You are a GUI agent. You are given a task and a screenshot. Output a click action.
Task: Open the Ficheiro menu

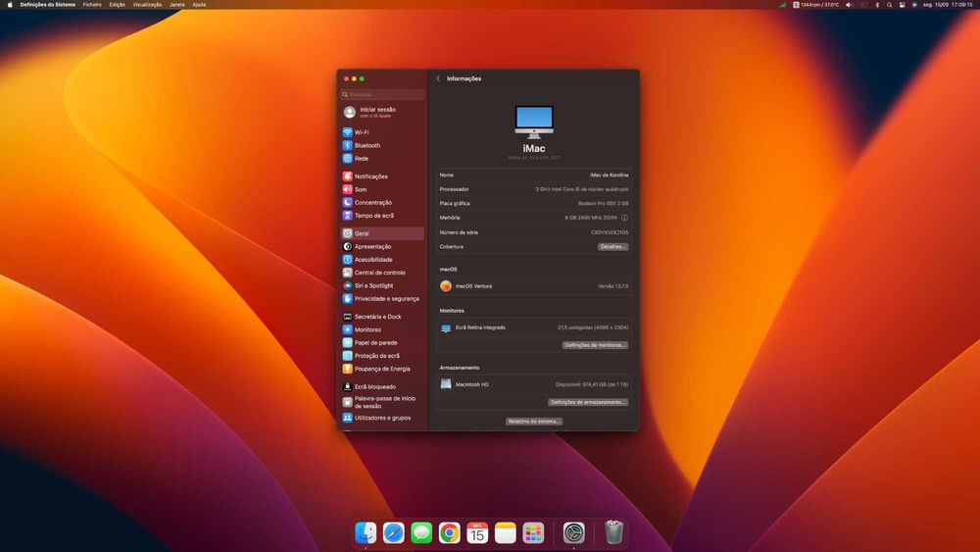(x=92, y=4)
